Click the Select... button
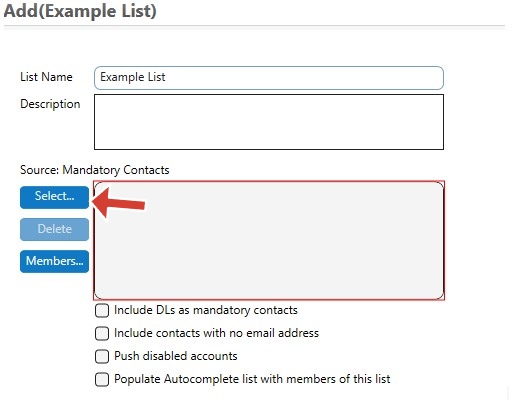The image size is (521, 400). [x=54, y=197]
